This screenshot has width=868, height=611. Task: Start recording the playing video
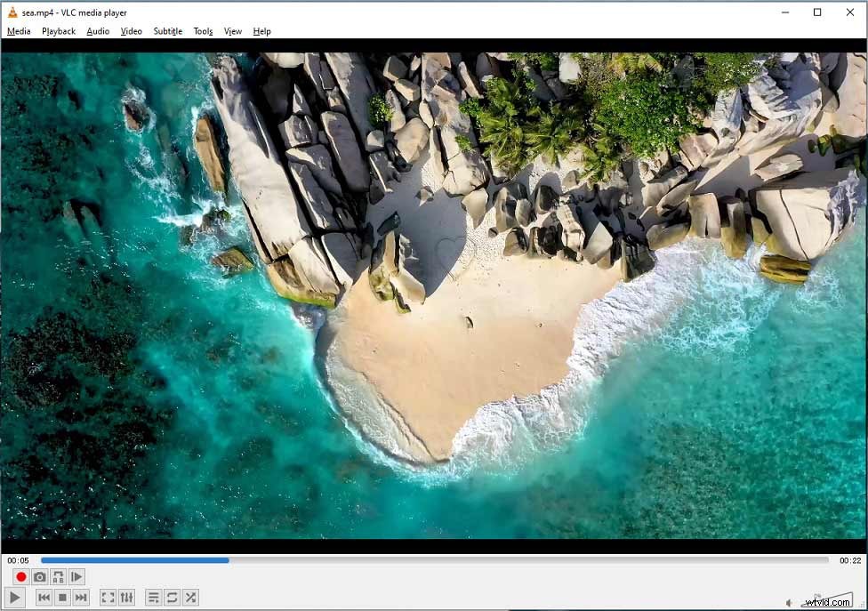tap(20, 576)
